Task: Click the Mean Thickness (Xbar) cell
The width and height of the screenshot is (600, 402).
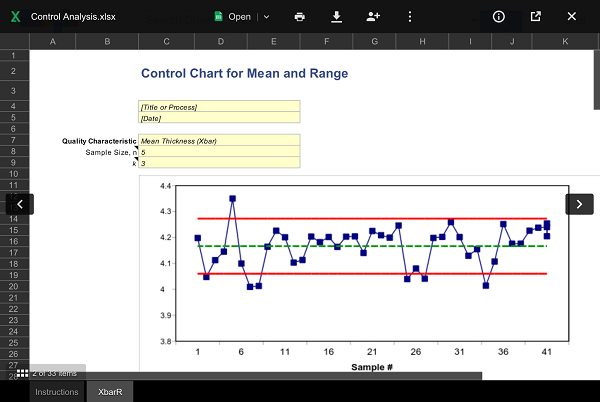Action: tap(219, 141)
